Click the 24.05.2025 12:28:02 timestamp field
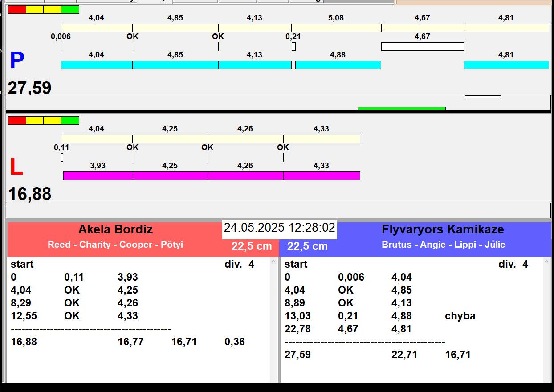Screen dimensions: 554x392 [279, 228]
